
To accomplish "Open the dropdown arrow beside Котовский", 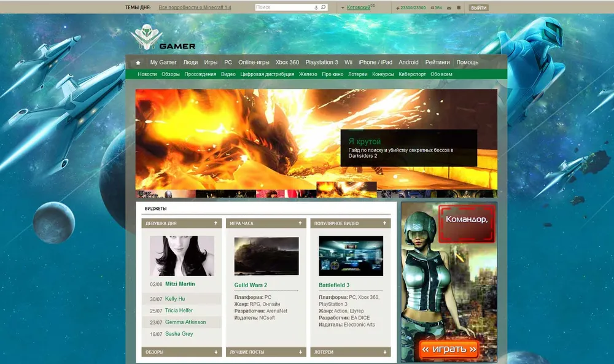I will coord(343,8).
